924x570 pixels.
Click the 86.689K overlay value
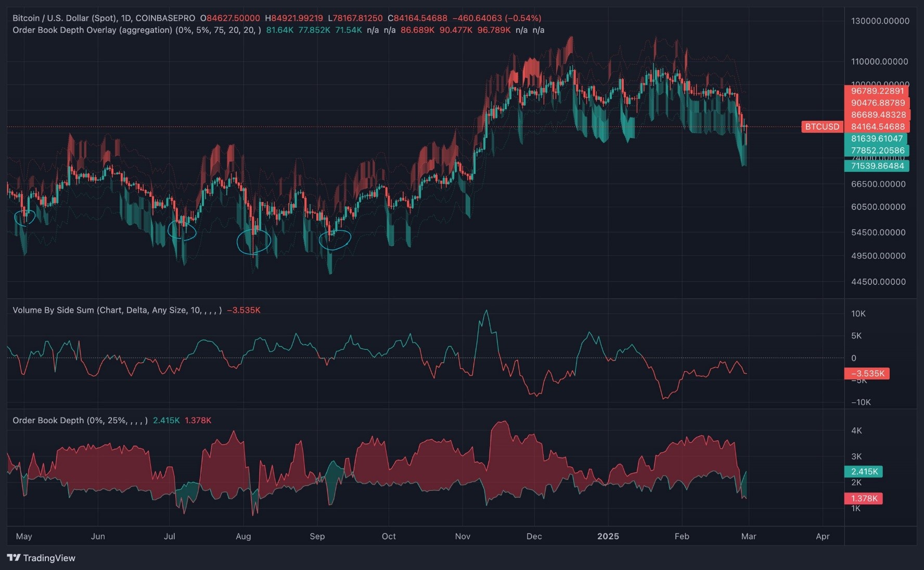[x=417, y=30]
